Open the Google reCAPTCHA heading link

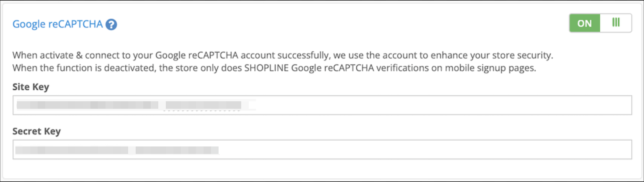[x=57, y=24]
